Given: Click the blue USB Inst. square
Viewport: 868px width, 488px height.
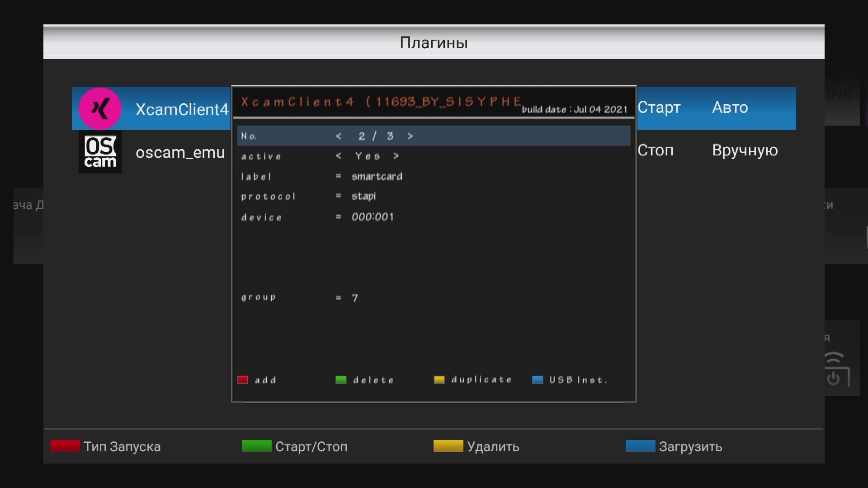Looking at the screenshot, I should pos(538,380).
